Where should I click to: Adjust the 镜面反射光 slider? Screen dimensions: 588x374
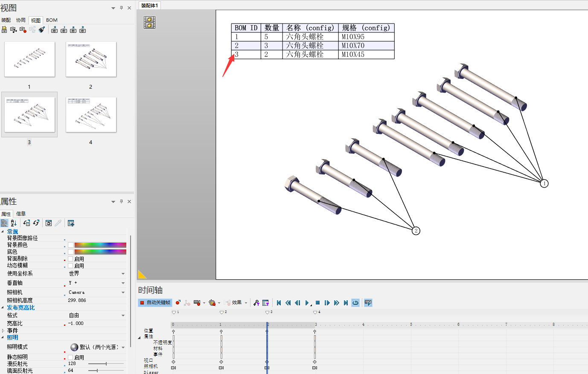(106, 371)
